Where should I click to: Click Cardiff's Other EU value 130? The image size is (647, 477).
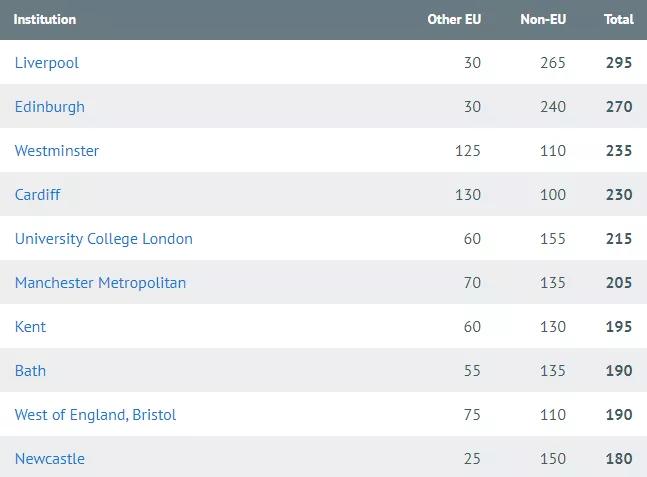[x=468, y=195]
